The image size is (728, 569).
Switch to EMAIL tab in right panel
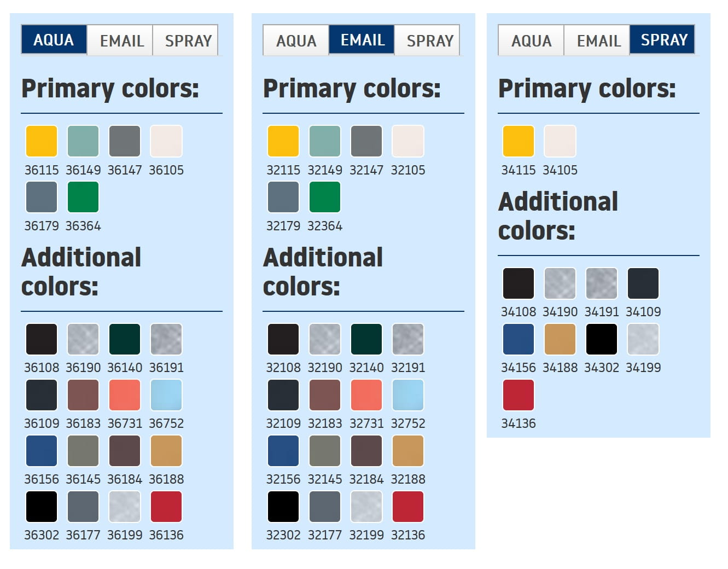[598, 40]
